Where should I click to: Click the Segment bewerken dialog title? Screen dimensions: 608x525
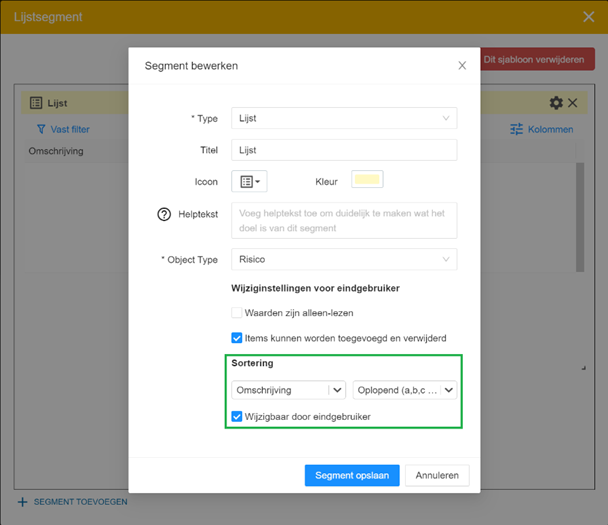(x=191, y=66)
